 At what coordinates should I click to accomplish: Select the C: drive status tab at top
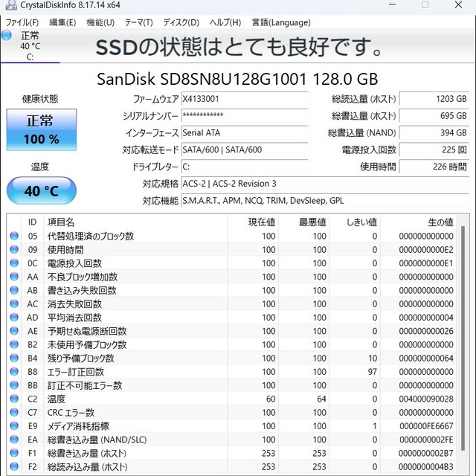click(30, 46)
